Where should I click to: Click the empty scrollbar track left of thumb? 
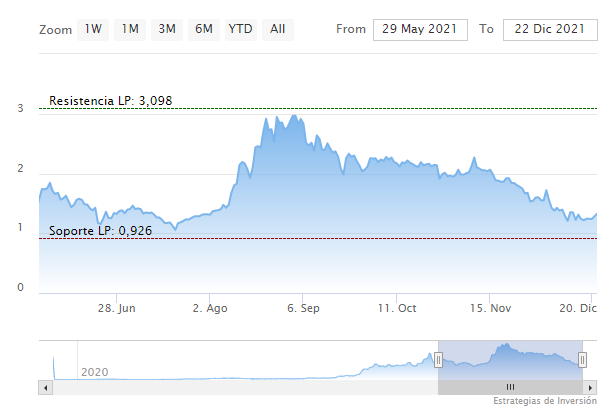(x=240, y=387)
